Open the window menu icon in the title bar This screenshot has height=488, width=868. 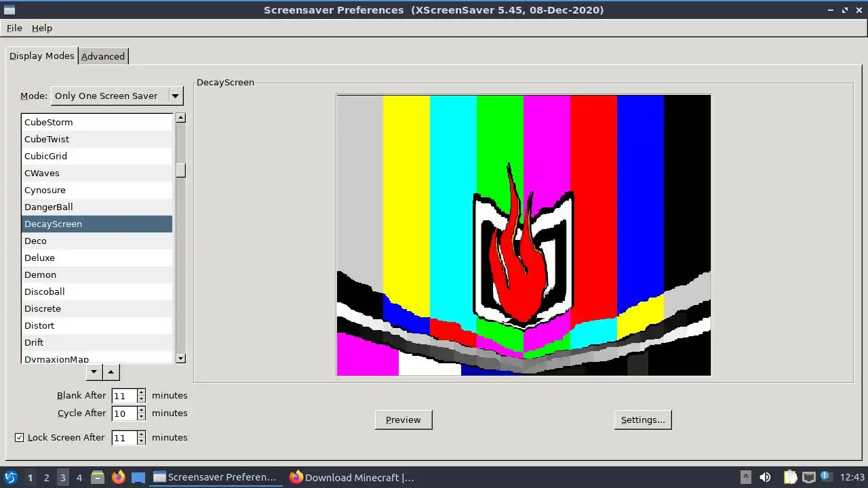9,10
